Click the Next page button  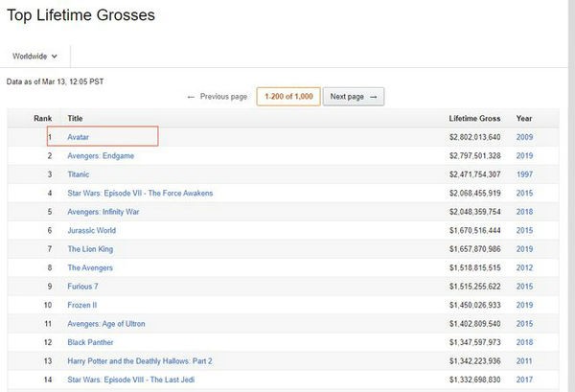click(x=354, y=97)
